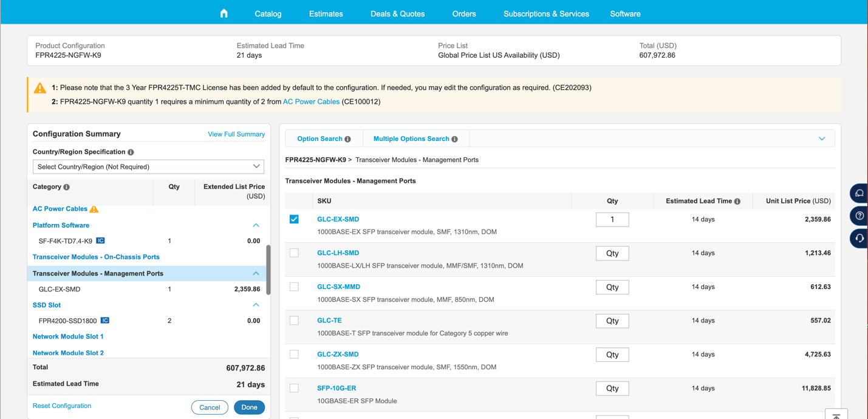Click the info icon next to Category header
The image size is (868, 419).
click(x=67, y=187)
